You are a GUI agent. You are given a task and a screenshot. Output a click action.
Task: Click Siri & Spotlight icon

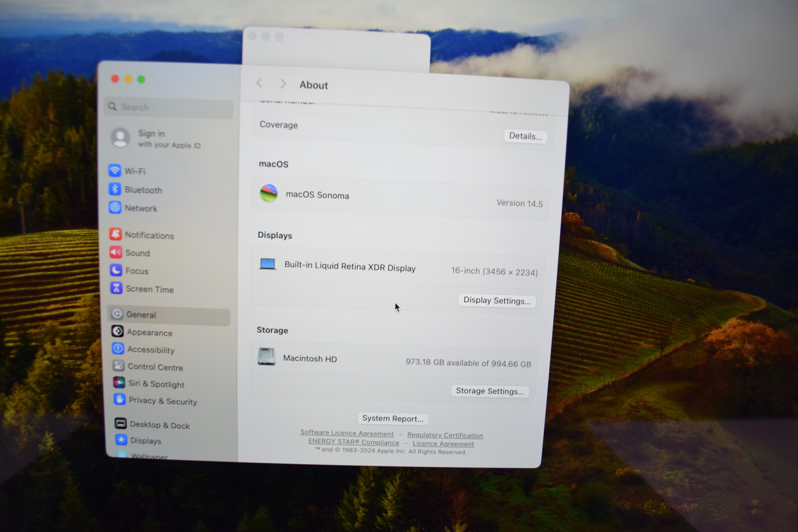119,383
